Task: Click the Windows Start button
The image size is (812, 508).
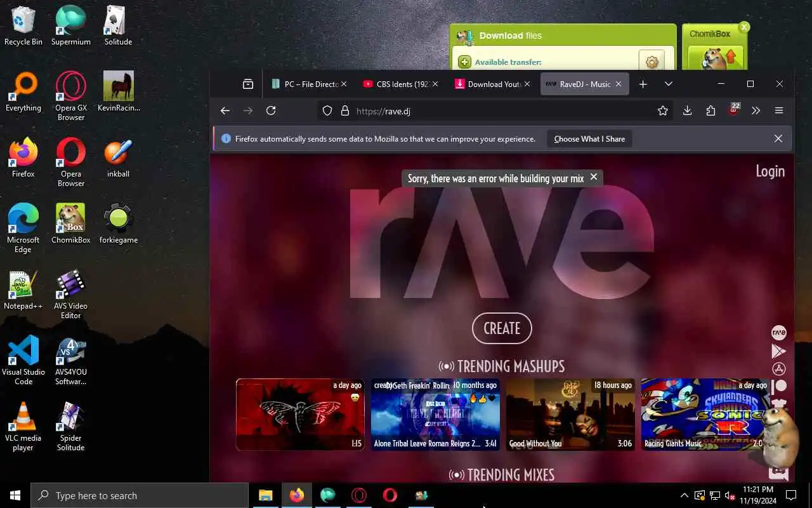Action: pos(15,495)
